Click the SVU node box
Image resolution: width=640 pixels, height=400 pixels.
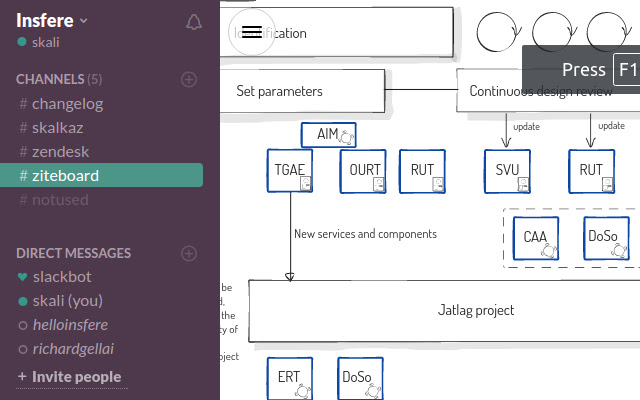[x=507, y=171]
